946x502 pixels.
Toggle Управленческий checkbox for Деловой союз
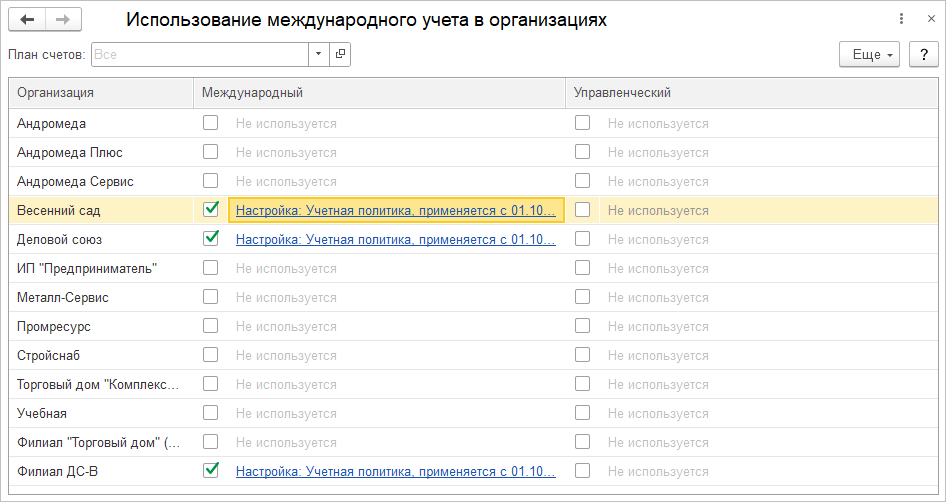tap(583, 239)
